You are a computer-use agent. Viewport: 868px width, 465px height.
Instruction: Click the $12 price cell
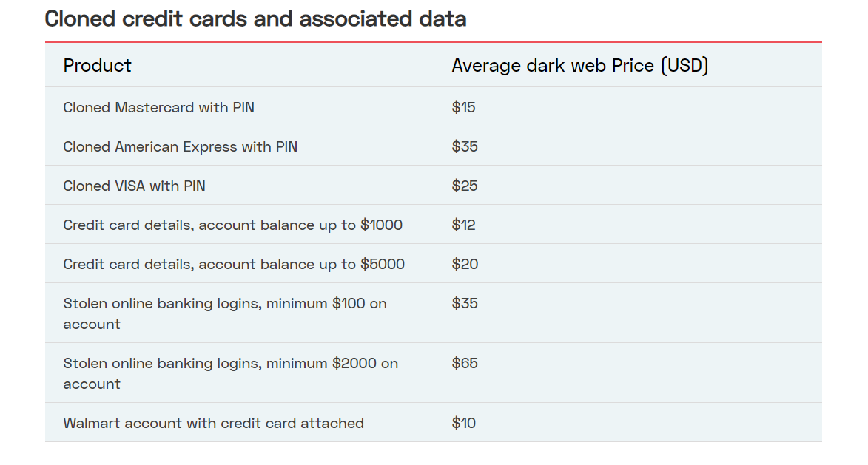463,225
